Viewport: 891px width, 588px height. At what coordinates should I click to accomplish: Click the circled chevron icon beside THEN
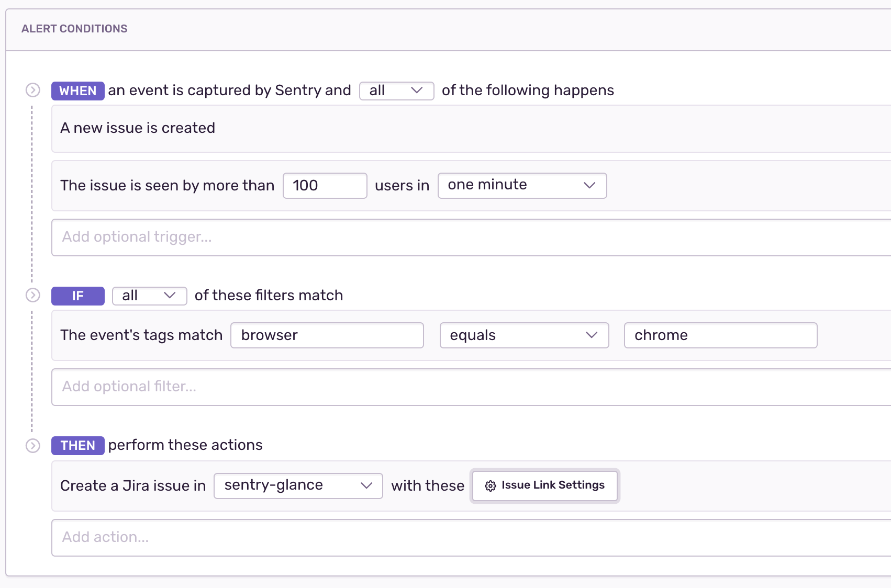(33, 445)
